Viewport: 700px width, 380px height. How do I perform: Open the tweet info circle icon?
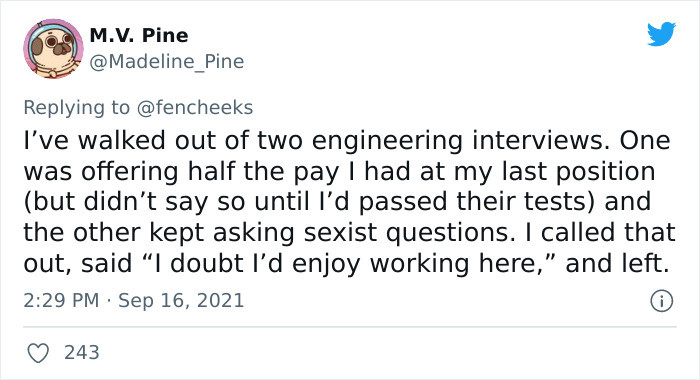661,301
